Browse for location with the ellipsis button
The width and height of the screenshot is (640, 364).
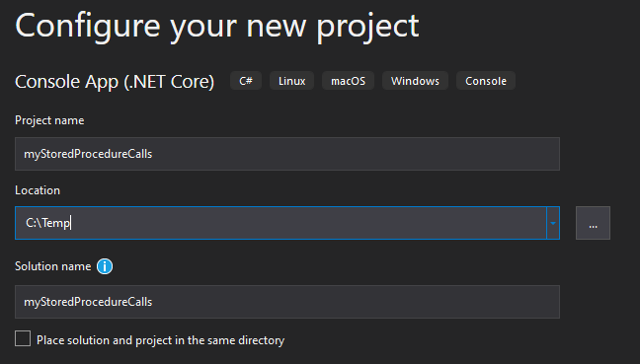pos(593,223)
